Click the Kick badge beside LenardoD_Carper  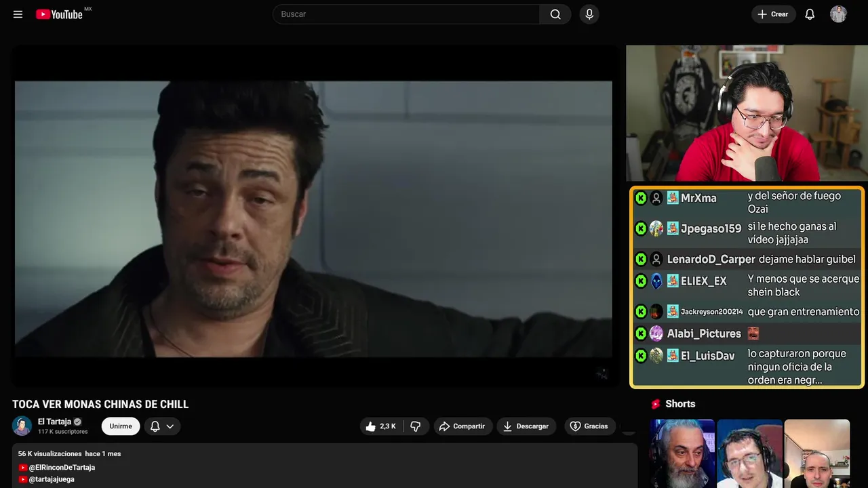click(641, 260)
